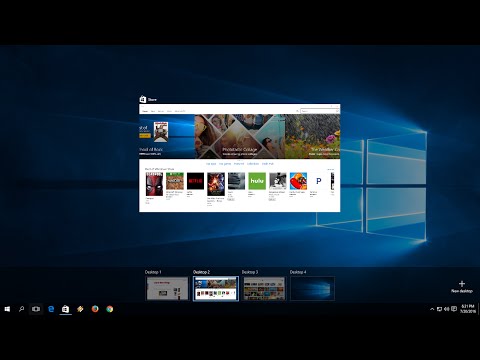Open the Netflix app tile in Store
480x360 pixels.
point(195,181)
